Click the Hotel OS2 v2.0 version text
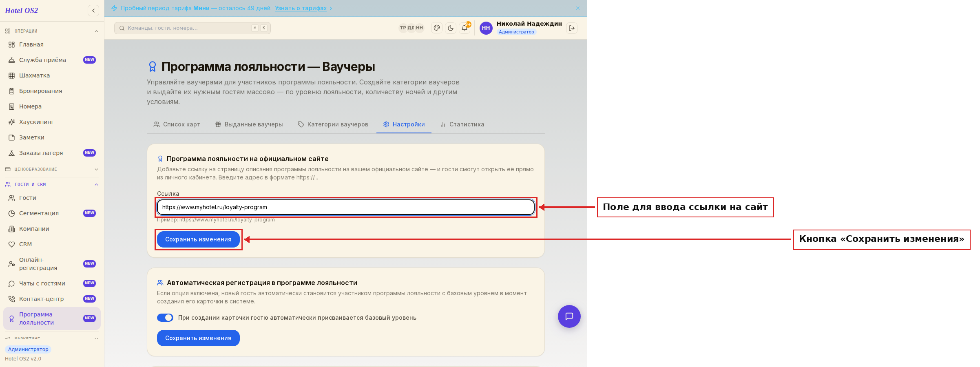Viewport: 980px width, 367px height. (23, 359)
